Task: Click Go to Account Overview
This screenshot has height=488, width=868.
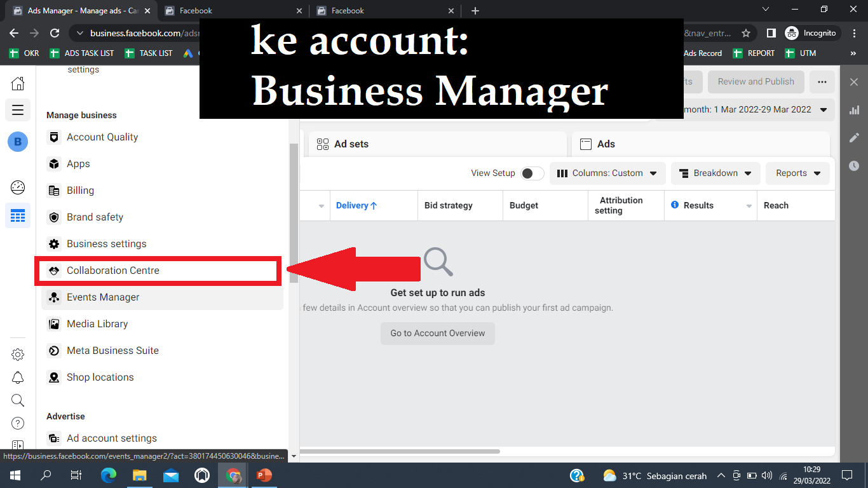Action: pos(437,333)
